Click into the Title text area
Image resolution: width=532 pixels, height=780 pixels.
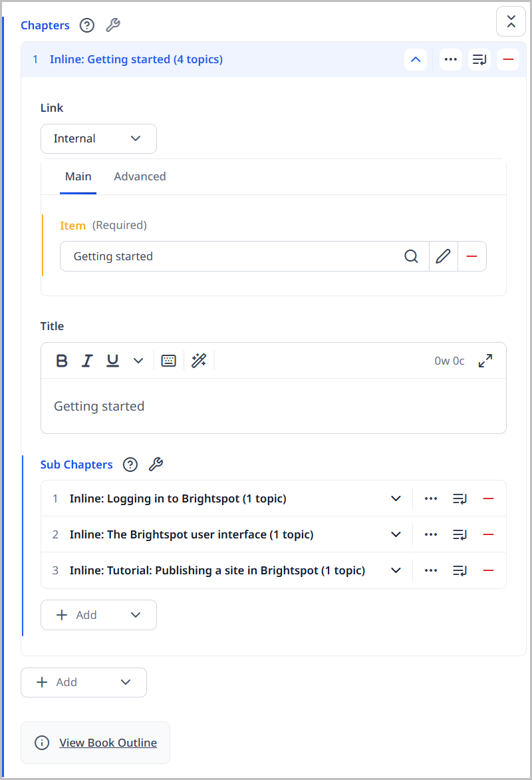click(273, 406)
